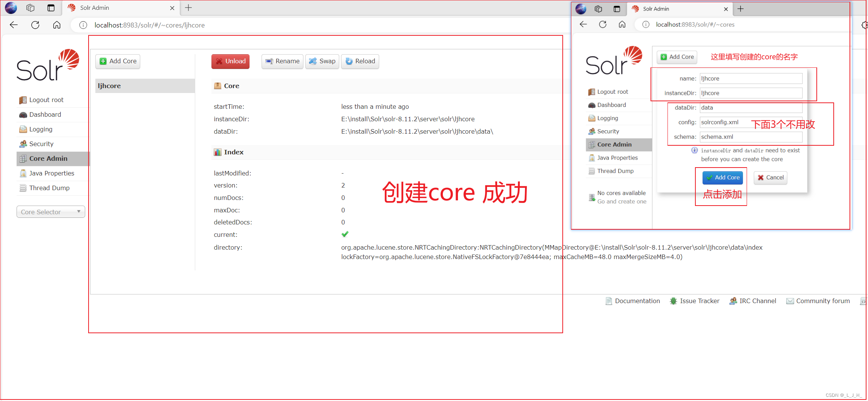This screenshot has height=401, width=868.
Task: Open the Documentation link
Action: pos(637,301)
